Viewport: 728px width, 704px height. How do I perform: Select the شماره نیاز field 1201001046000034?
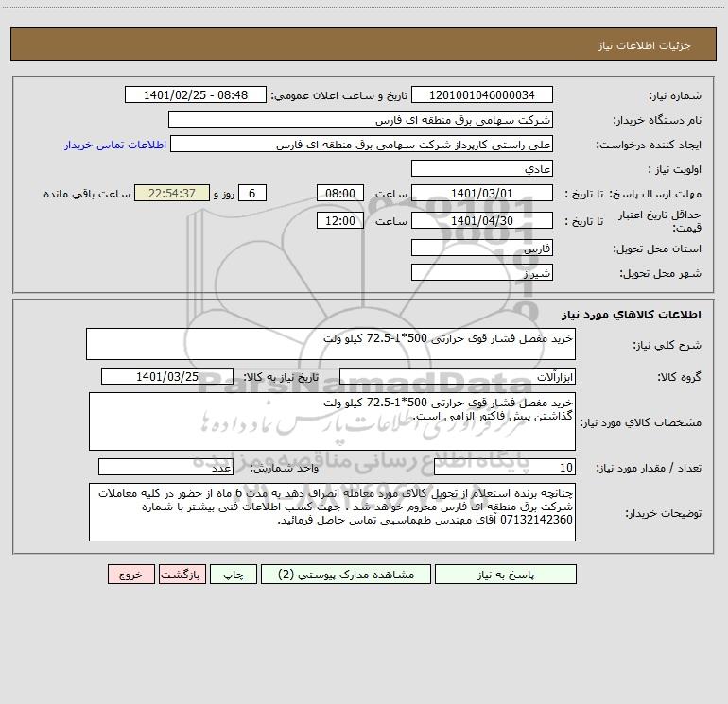tap(482, 94)
